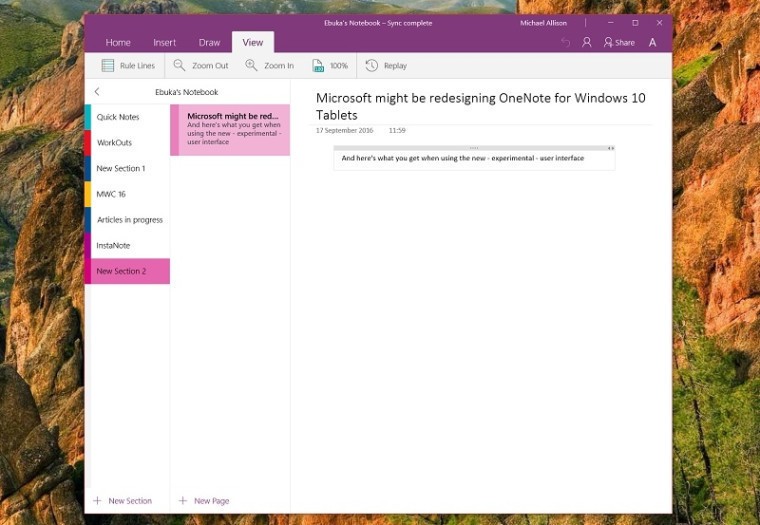Click New Section at the bottom
The width and height of the screenshot is (760, 525).
123,501
